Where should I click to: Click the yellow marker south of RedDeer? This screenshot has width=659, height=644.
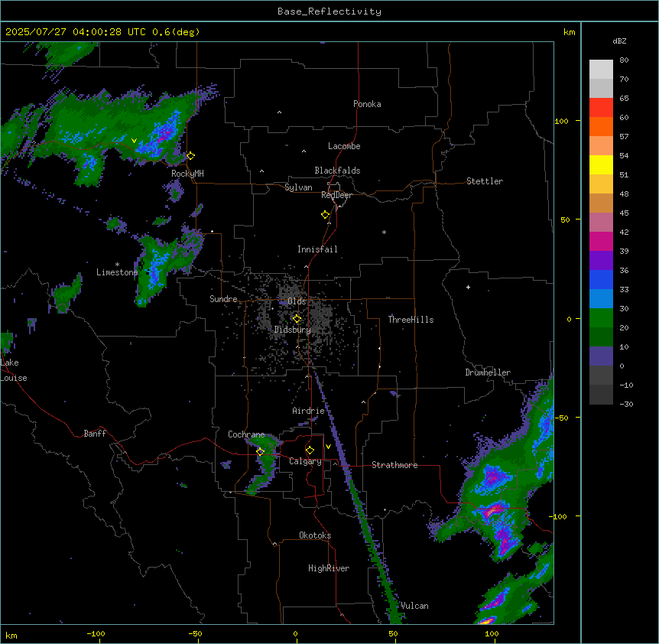coord(326,215)
